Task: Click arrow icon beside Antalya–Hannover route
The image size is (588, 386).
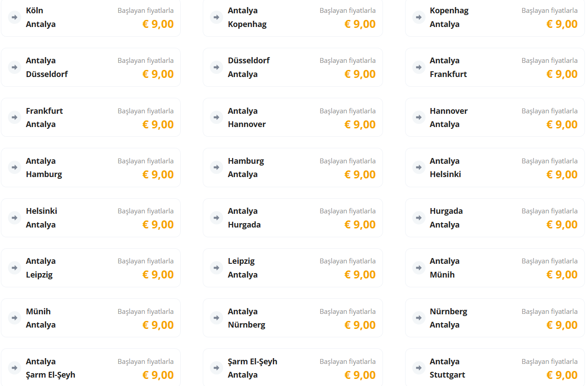Action: (x=217, y=117)
